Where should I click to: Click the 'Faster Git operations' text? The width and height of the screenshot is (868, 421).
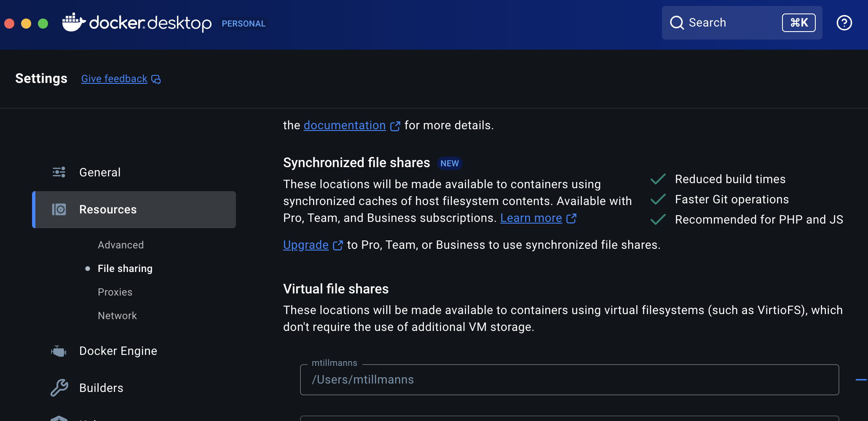pos(732,200)
